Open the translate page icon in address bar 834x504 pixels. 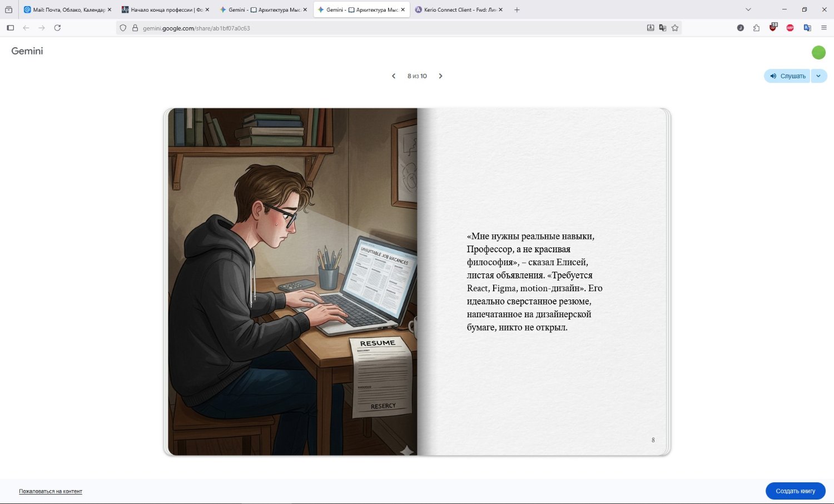(663, 28)
